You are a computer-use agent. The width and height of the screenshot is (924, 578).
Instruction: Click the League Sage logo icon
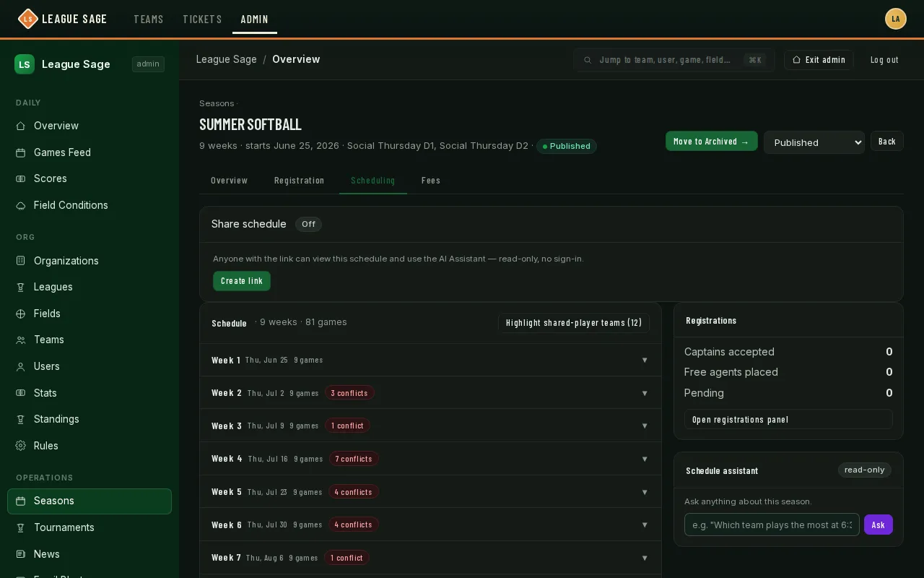[x=27, y=19]
